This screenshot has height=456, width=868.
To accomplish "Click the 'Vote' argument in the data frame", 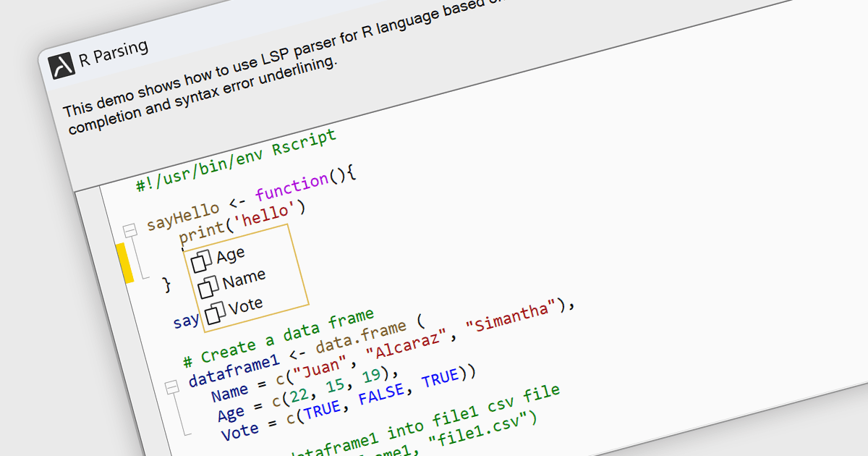I will coord(240,431).
